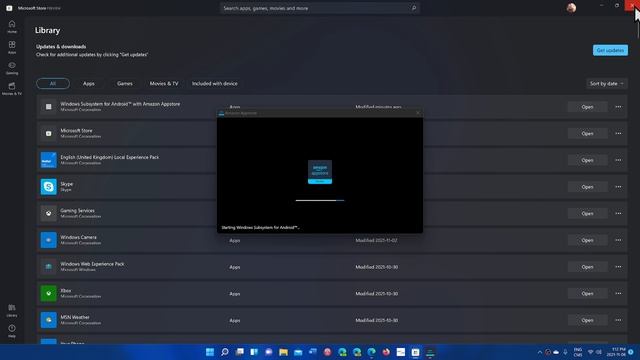640x360 pixels.
Task: Select the Games filter tab
Action: 124,83
